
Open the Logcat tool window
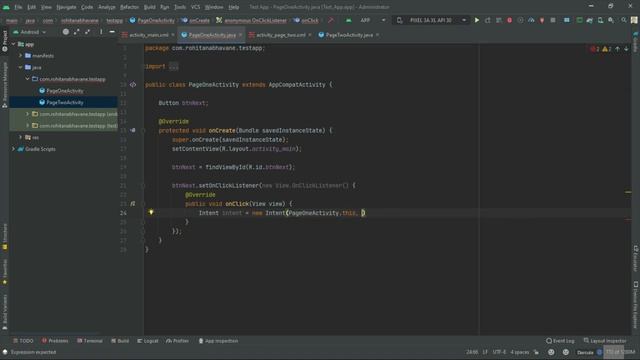[147, 341]
